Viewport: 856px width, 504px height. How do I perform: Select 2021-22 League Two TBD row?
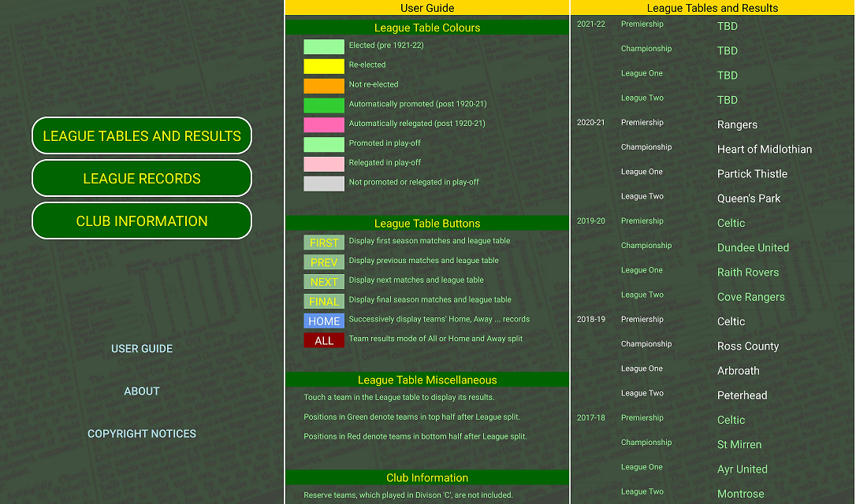[713, 100]
